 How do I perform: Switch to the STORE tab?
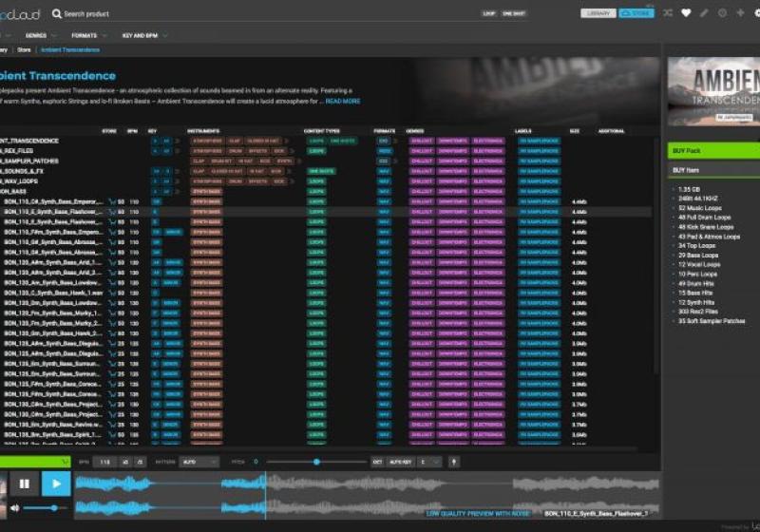click(x=636, y=14)
